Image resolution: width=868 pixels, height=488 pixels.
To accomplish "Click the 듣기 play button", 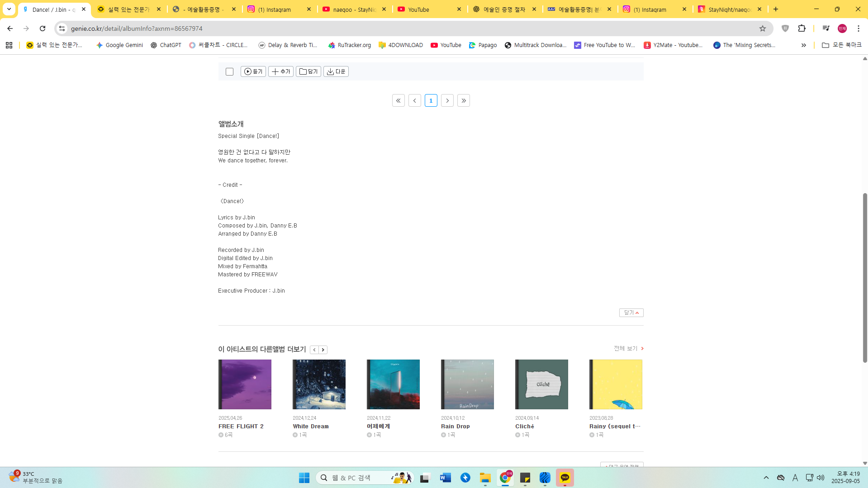I will click(x=253, y=71).
